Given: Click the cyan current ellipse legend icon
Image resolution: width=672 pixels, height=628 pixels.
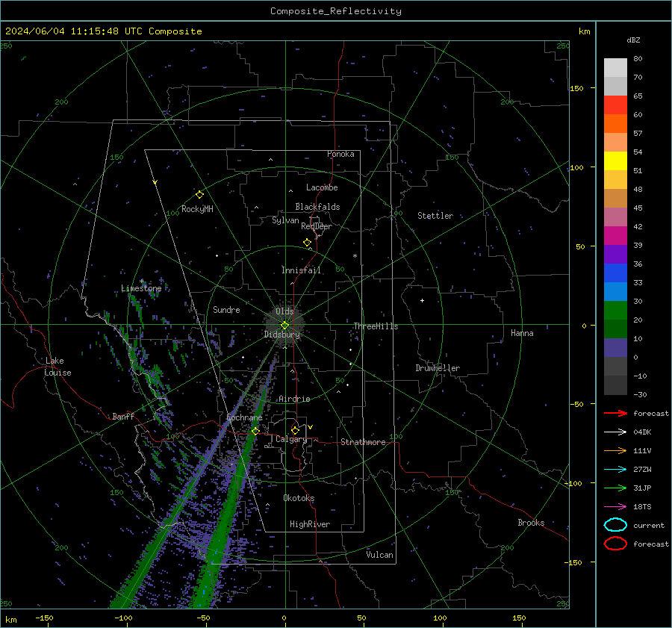Looking at the screenshot, I should pos(615,525).
